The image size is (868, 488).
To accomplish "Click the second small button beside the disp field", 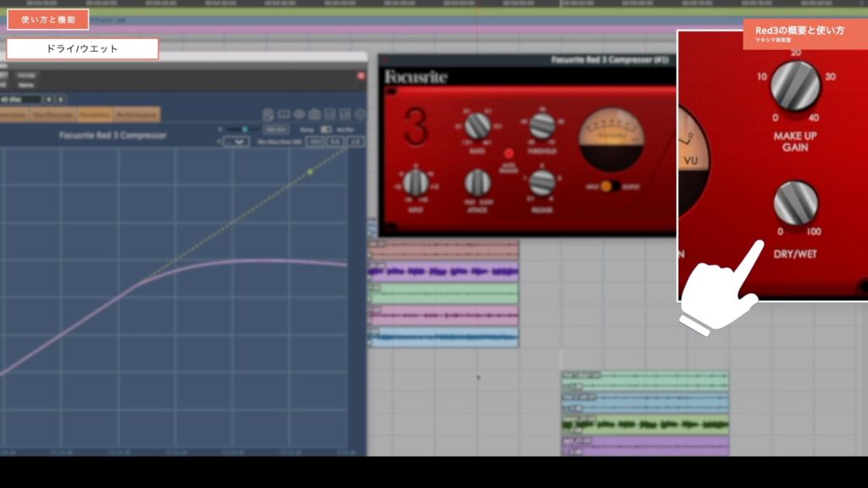I will point(60,100).
